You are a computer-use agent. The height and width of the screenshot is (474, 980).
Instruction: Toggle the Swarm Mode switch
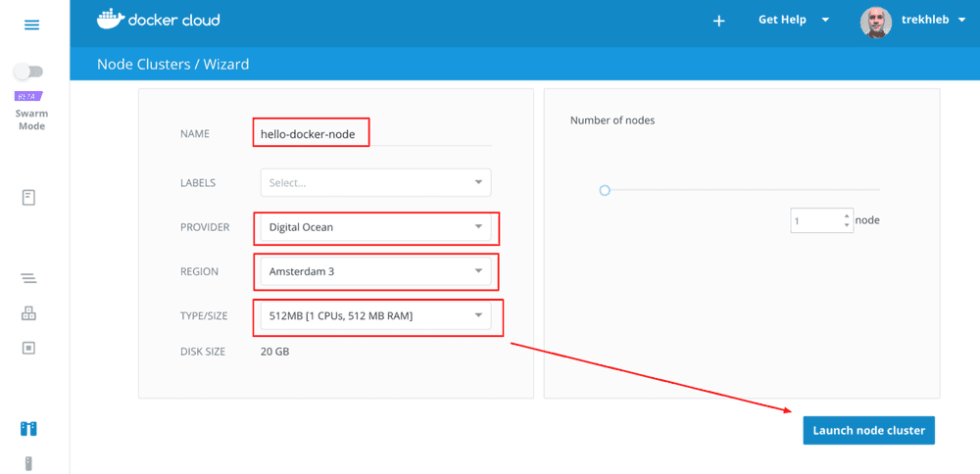pyautogui.click(x=28, y=71)
